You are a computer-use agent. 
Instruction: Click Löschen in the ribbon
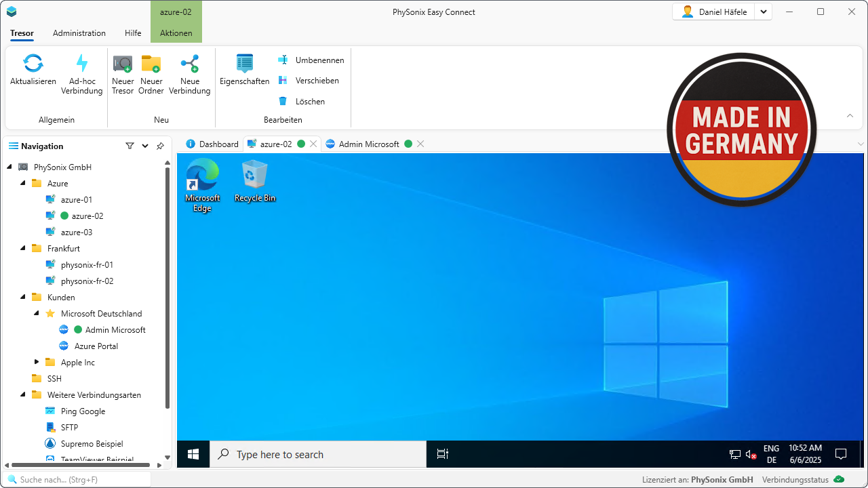click(302, 102)
